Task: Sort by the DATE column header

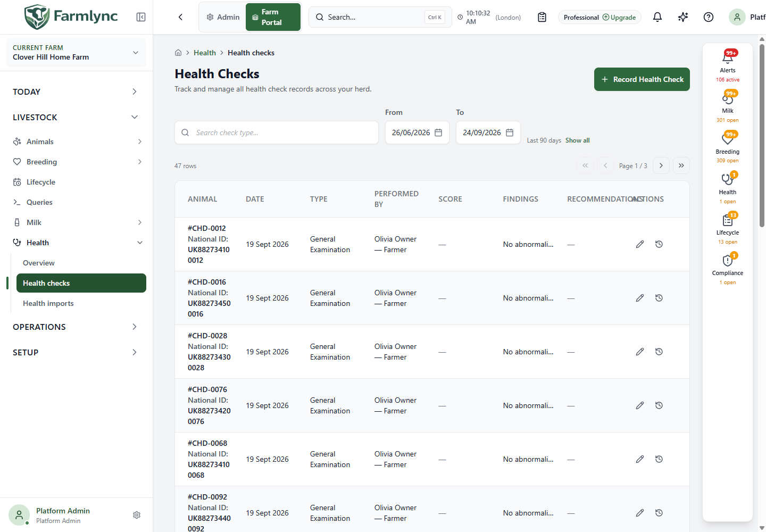Action: click(255, 199)
